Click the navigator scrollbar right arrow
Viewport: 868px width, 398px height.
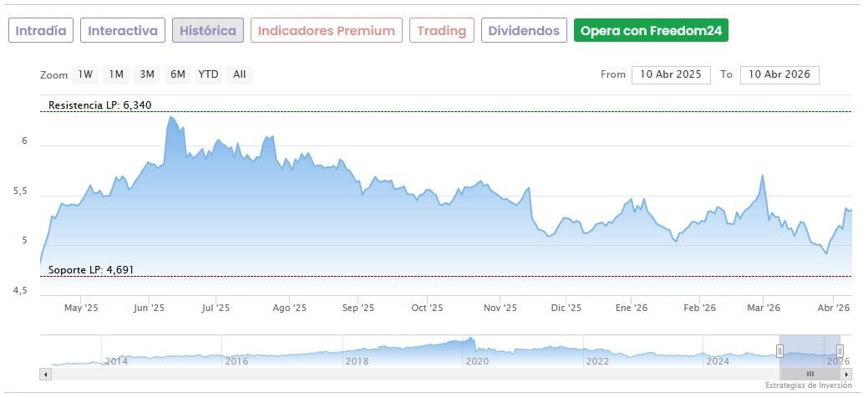(846, 374)
